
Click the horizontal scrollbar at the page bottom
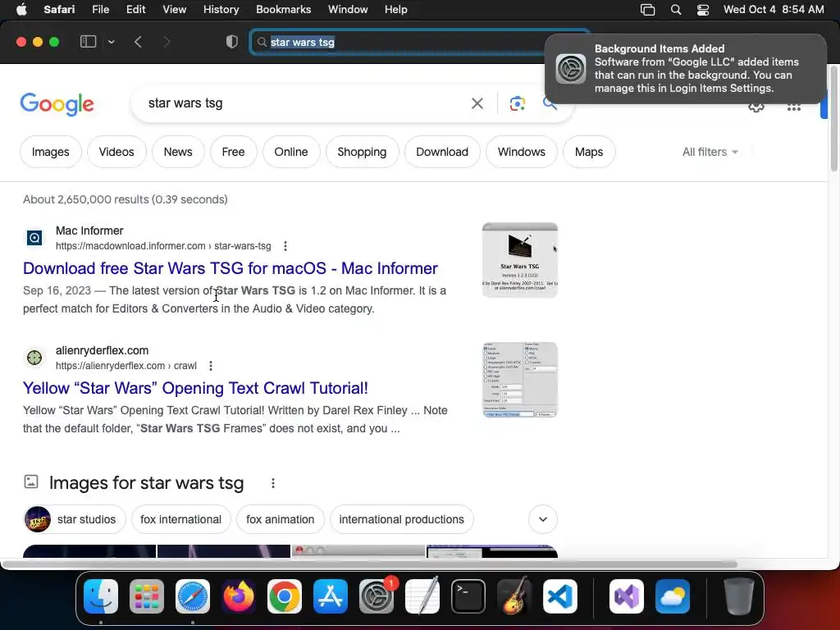point(370,564)
